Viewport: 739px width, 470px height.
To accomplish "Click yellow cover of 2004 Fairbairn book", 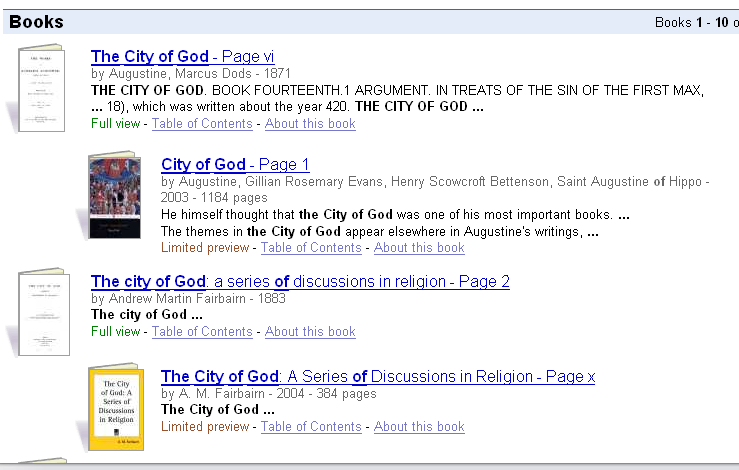I will (x=116, y=406).
